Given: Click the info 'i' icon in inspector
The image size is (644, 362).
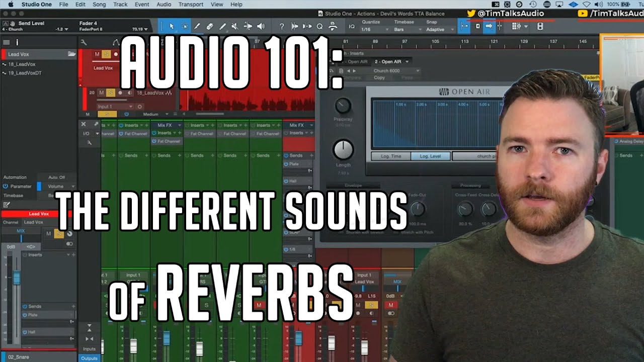Looking at the screenshot, I should coord(17,43).
